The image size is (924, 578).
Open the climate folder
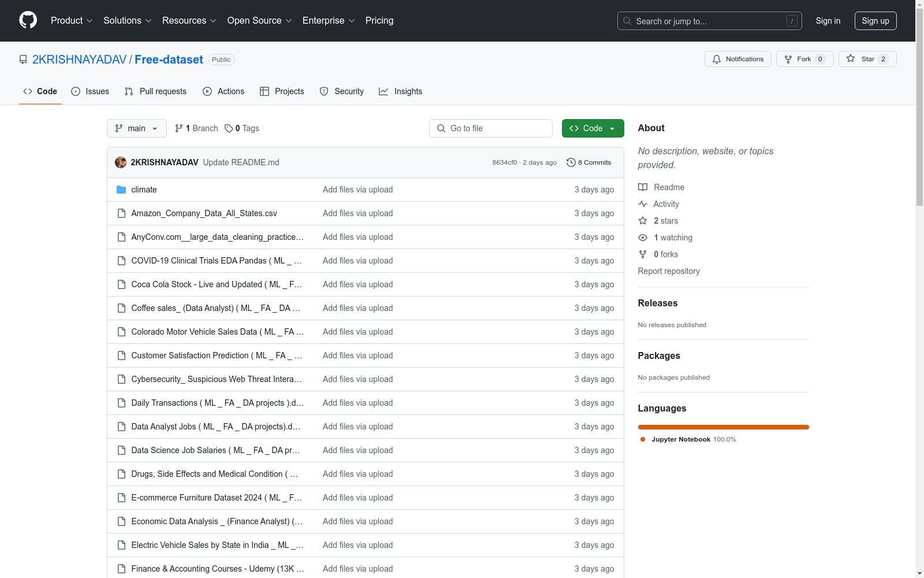tap(144, 190)
